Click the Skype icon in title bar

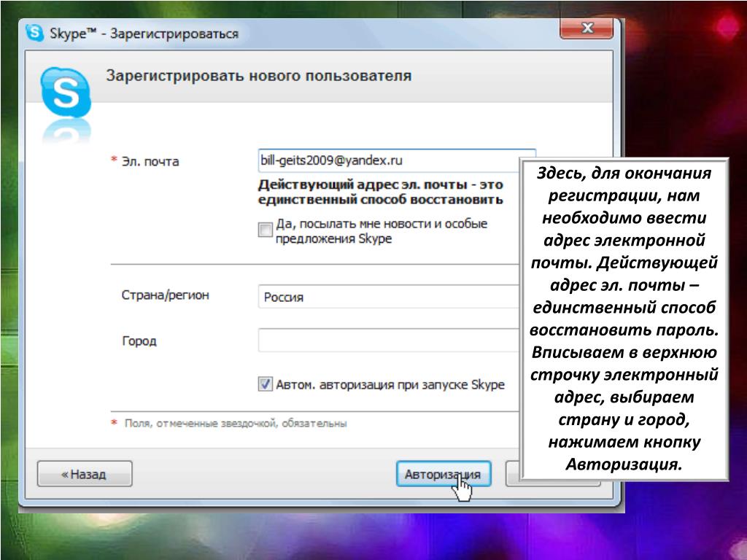point(34,33)
